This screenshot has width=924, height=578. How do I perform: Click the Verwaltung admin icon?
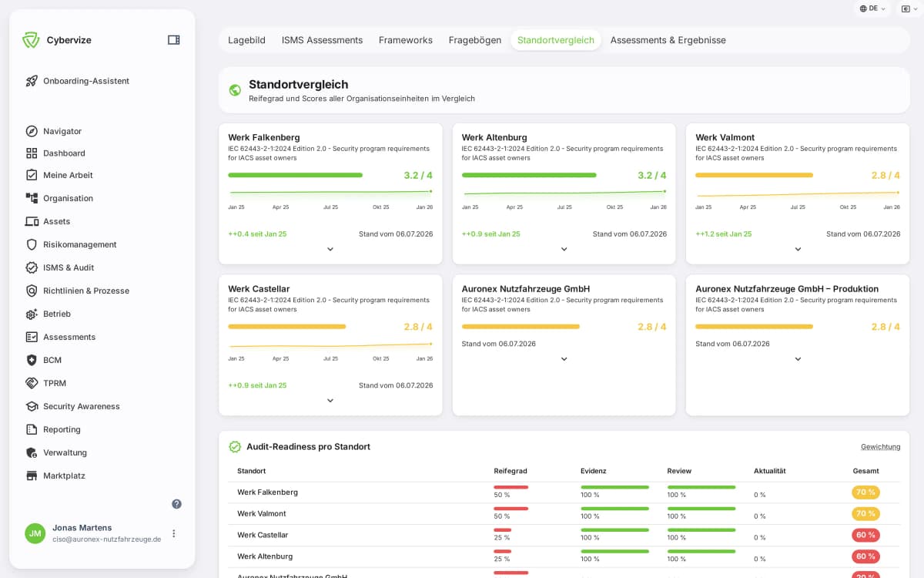pos(32,452)
